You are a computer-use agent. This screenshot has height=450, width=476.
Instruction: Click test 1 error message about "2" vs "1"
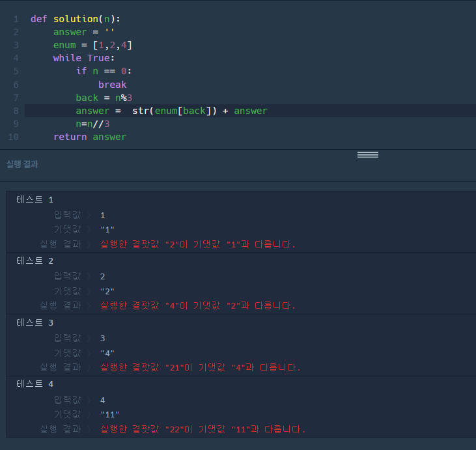(197, 244)
